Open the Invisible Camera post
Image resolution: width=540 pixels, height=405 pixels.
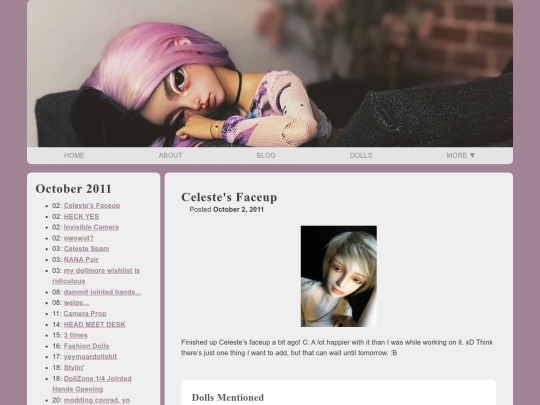click(91, 227)
